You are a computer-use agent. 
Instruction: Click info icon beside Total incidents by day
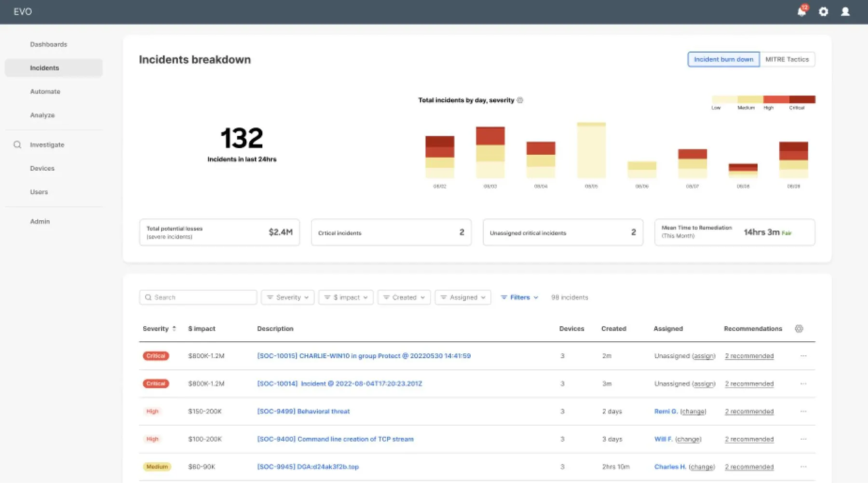[520, 100]
